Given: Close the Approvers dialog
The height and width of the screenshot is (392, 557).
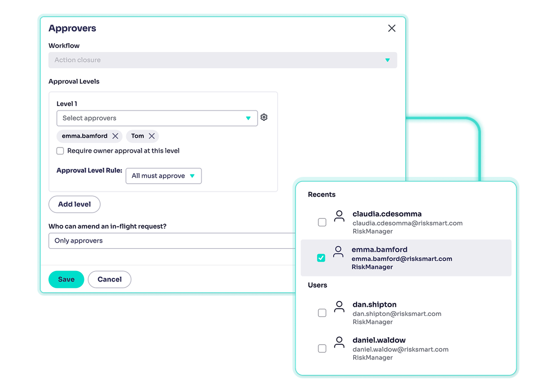Looking at the screenshot, I should [391, 28].
